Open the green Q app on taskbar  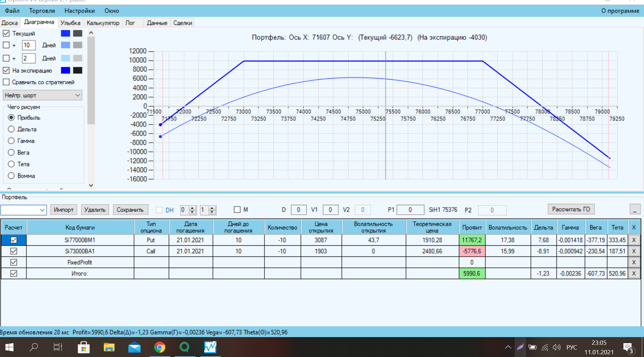[x=185, y=347]
